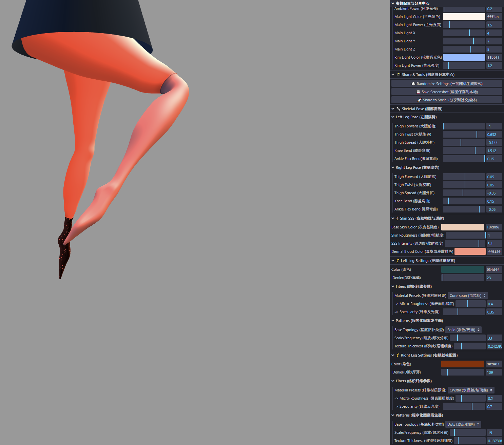Click the dice Randomize Settings button
Screen dimensions: 504x445
(x=447, y=84)
